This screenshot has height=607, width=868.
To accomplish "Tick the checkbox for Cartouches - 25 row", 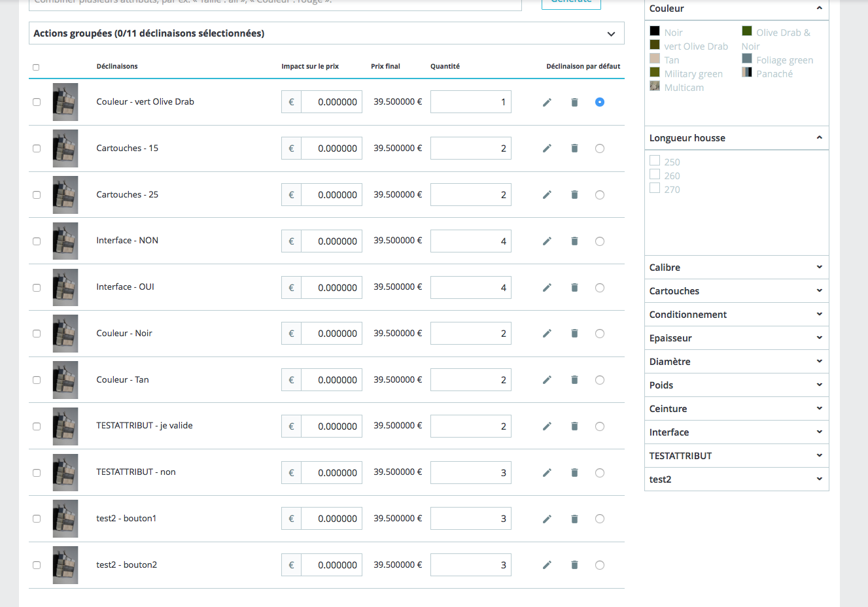I will coord(37,195).
